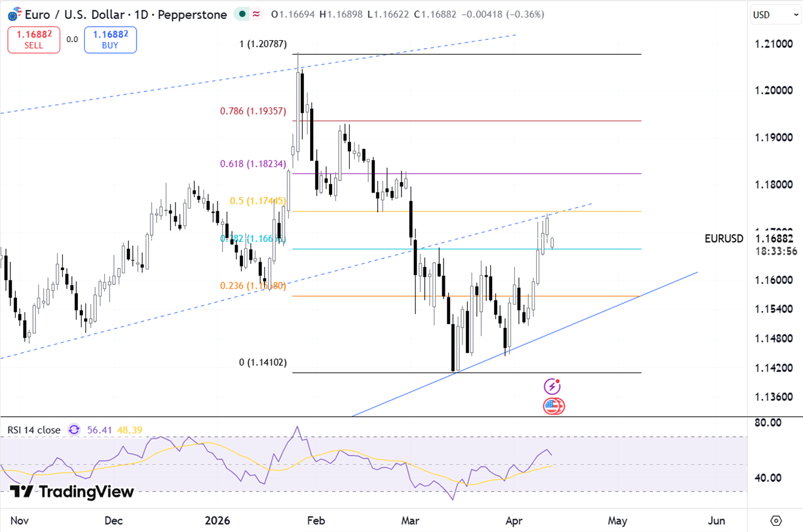Open the USD currency dropdown

[x=776, y=15]
